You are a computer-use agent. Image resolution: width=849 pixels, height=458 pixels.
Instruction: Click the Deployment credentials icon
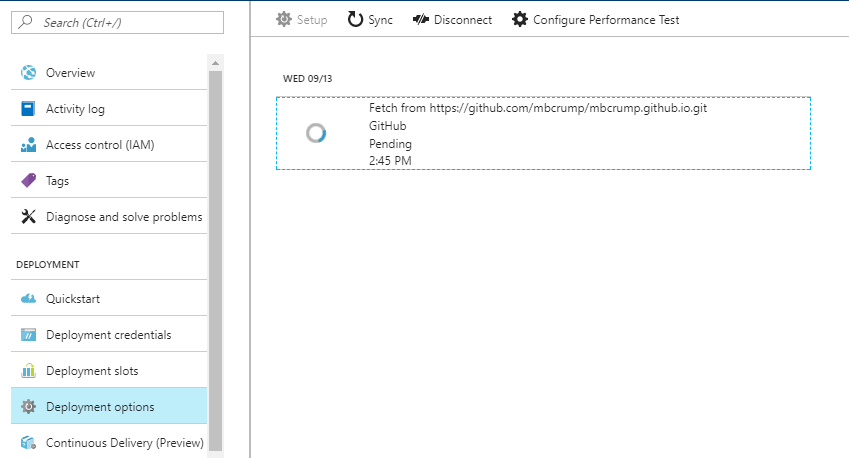[x=29, y=335]
